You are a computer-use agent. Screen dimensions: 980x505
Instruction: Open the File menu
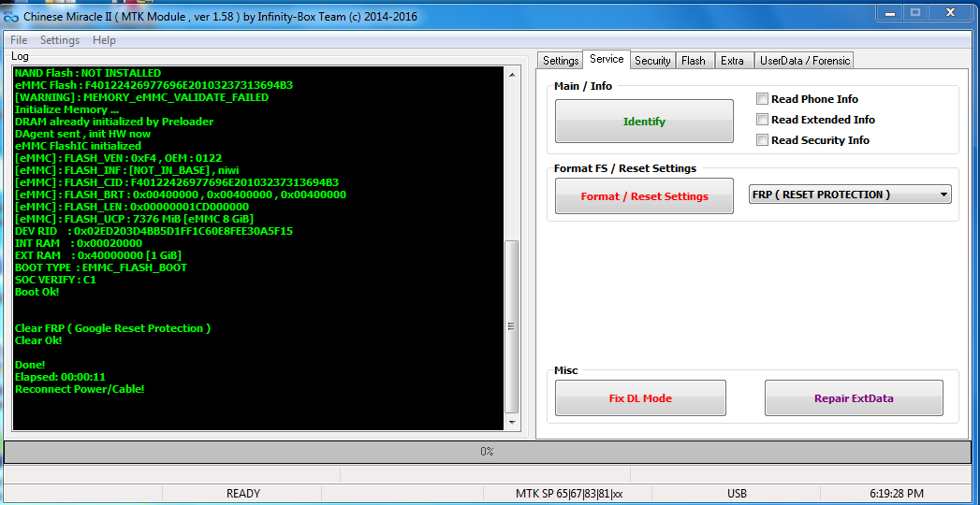pos(19,40)
